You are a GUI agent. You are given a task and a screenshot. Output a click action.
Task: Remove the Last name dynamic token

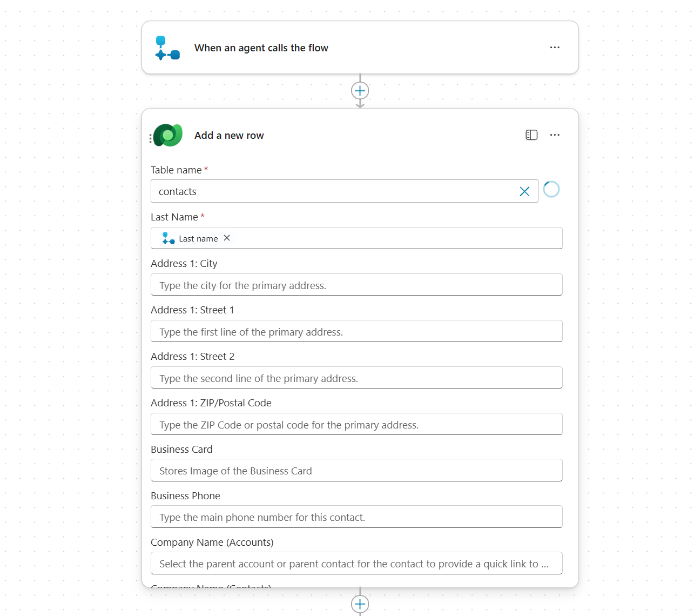(227, 238)
